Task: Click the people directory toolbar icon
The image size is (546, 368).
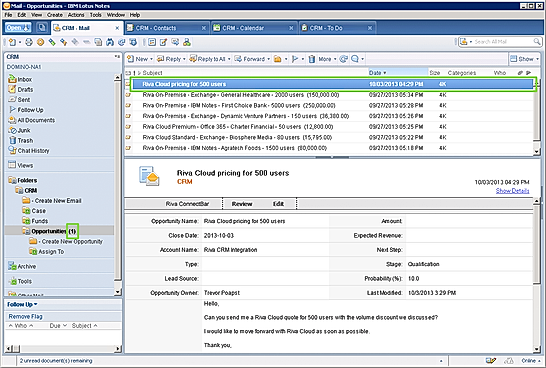Action: [x=187, y=42]
